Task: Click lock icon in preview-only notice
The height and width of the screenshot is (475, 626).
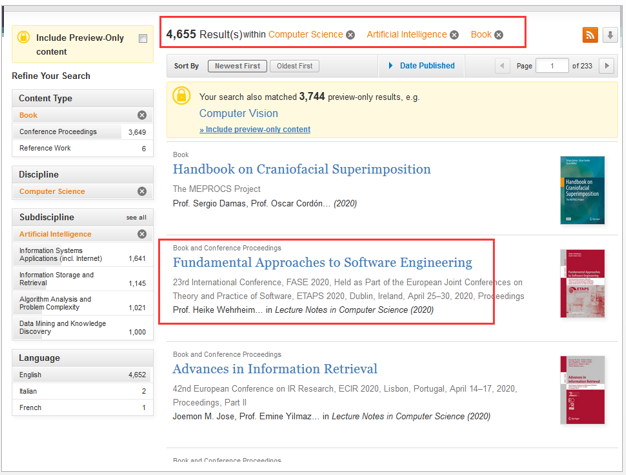Action: click(181, 95)
